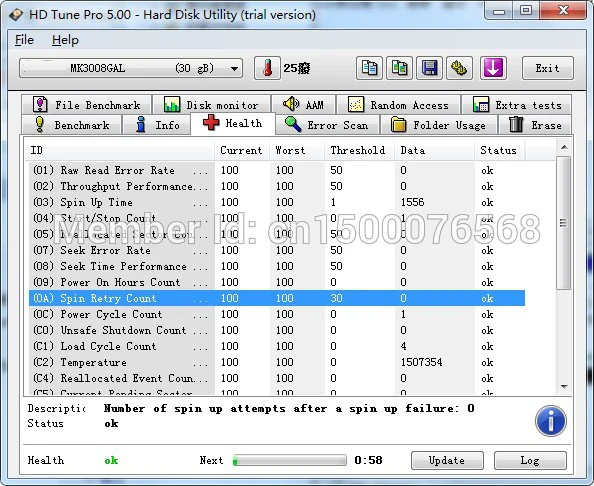Select the Seek Error Rate row

(277, 250)
